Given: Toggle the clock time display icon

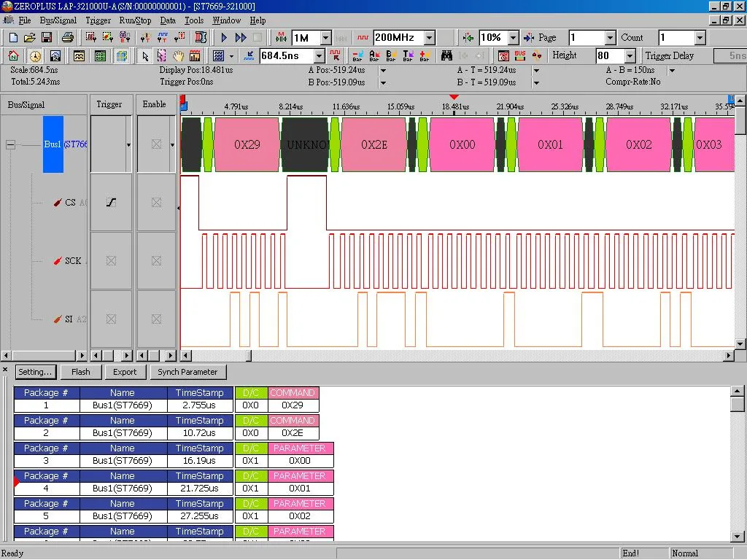Looking at the screenshot, I should pos(35,55).
